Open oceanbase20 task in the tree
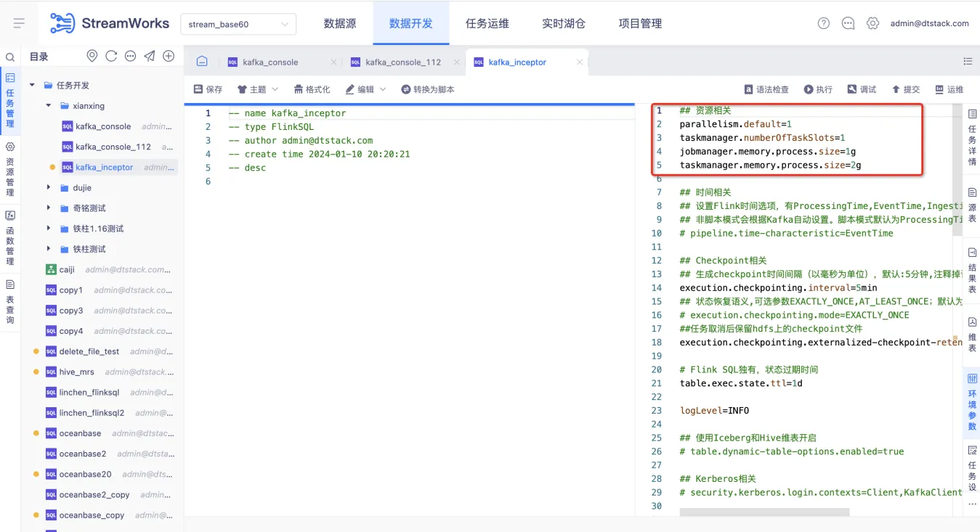The height and width of the screenshot is (532, 980). (86, 474)
